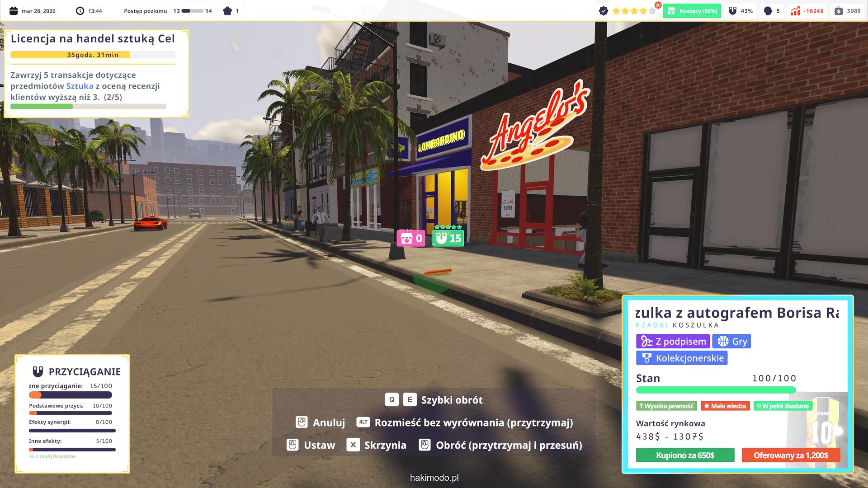Viewport: 868px width, 488px height.
Task: Click the calendar date icon
Action: [x=14, y=11]
